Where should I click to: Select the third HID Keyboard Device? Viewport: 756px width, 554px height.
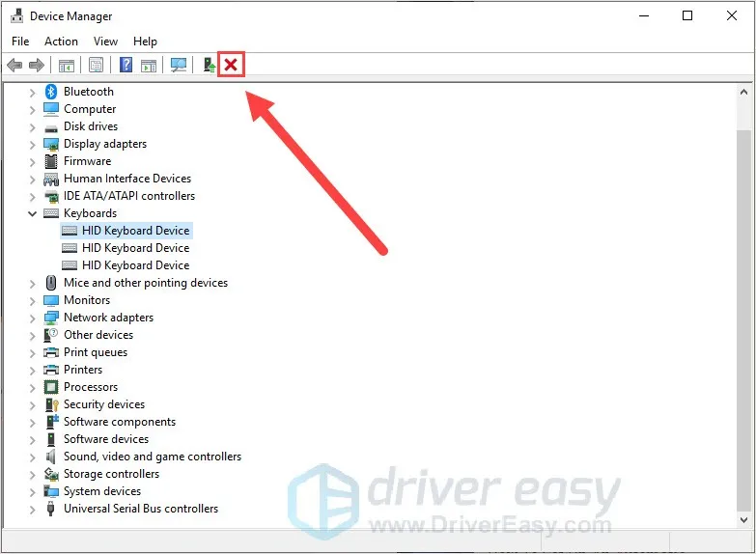(x=135, y=265)
